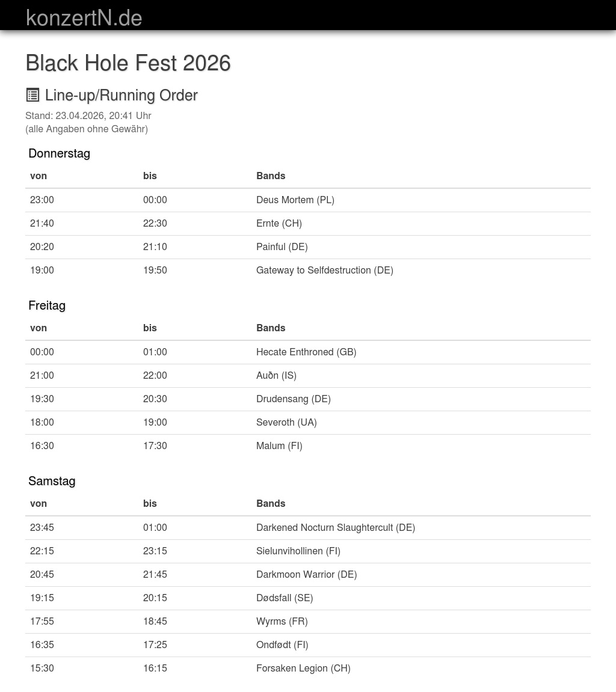
Task: Open Darkened Nocturn Slaughtercult (DE) entry
Action: tap(336, 528)
